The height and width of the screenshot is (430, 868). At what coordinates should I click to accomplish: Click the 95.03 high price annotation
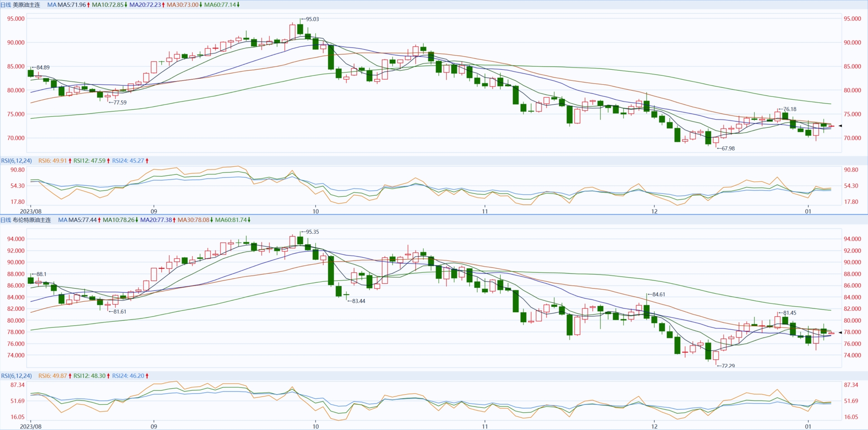tap(310, 19)
